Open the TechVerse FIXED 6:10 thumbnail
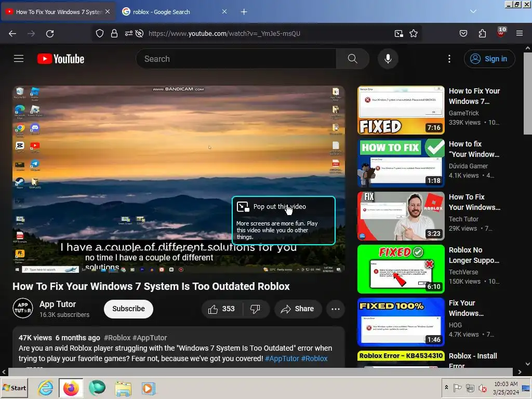This screenshot has height=399, width=532. click(401, 269)
